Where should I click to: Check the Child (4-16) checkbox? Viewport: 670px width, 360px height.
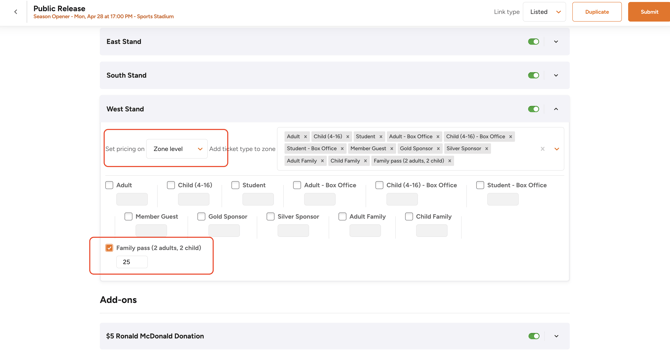pos(171,185)
